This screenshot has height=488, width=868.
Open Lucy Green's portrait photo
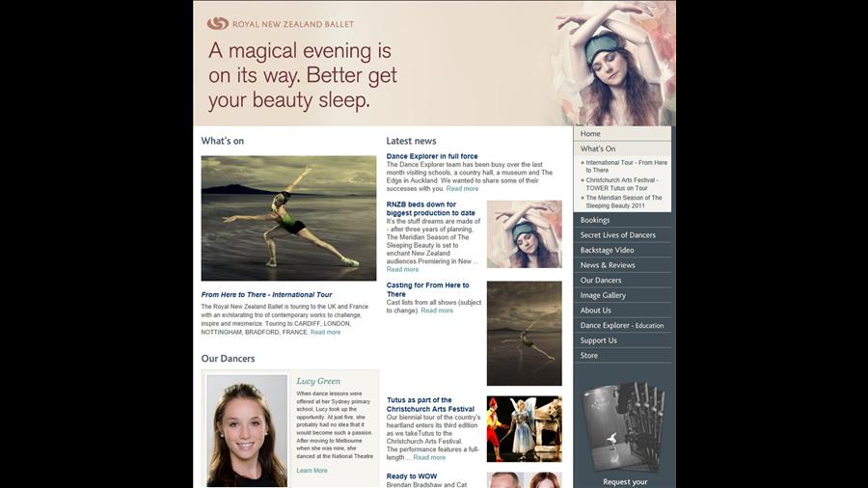tap(247, 431)
